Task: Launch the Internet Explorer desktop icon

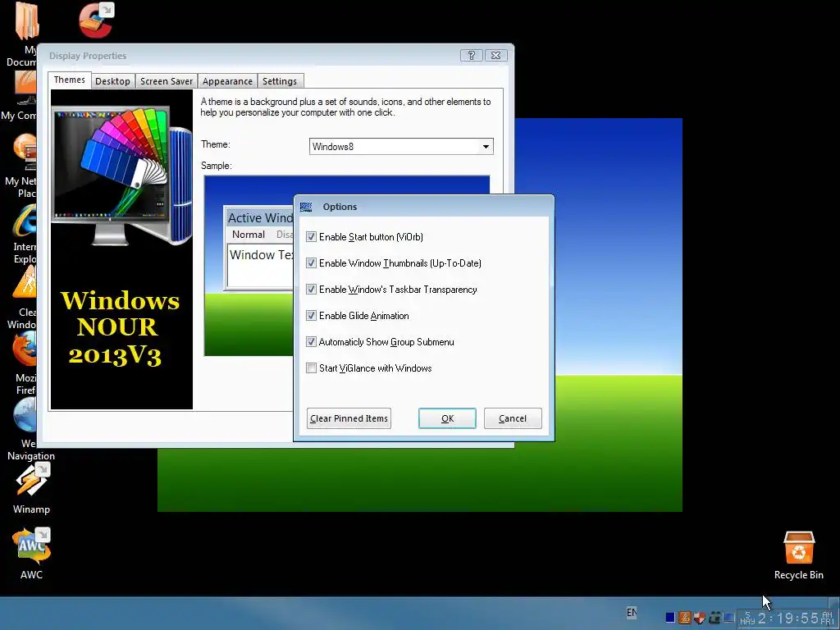Action: pyautogui.click(x=25, y=221)
